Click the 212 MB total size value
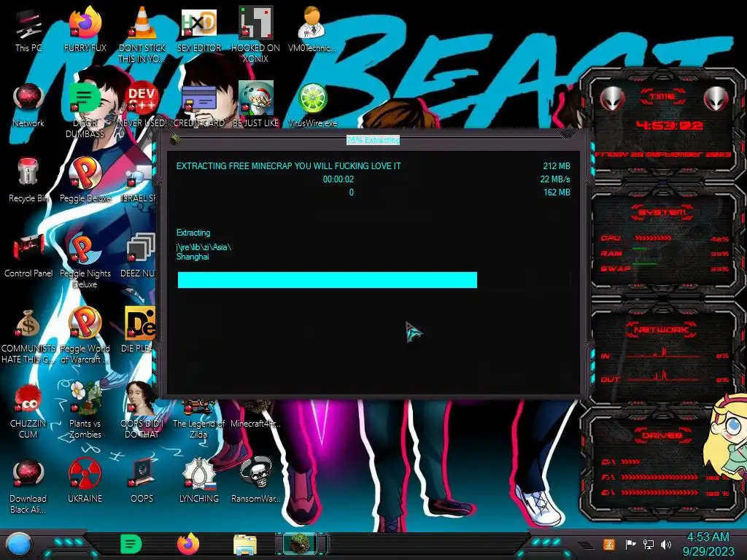 [557, 166]
